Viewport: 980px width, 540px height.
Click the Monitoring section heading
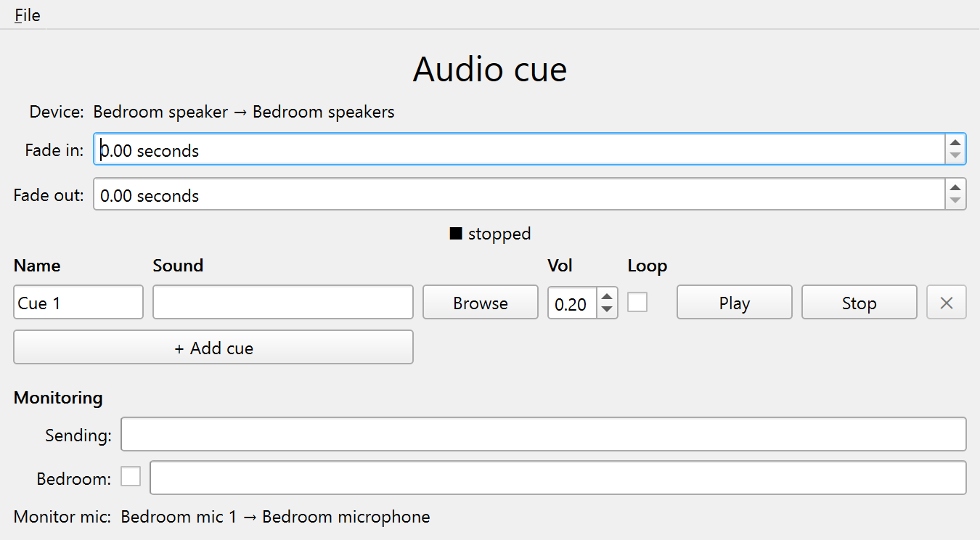point(58,398)
